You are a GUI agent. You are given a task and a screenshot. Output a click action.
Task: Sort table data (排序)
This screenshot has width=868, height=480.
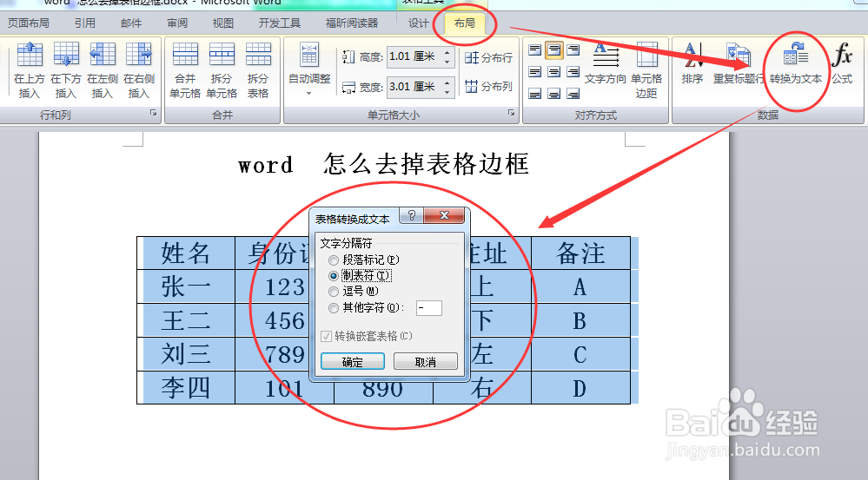(692, 63)
